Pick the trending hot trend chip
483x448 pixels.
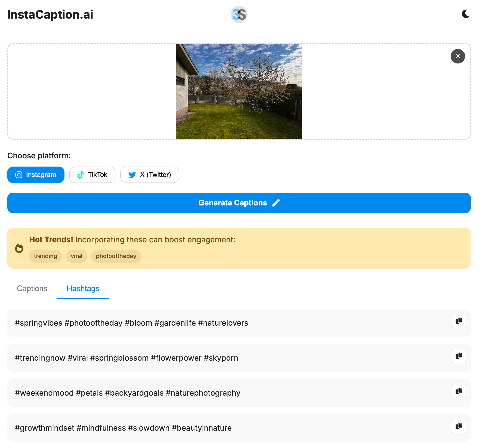coord(45,256)
